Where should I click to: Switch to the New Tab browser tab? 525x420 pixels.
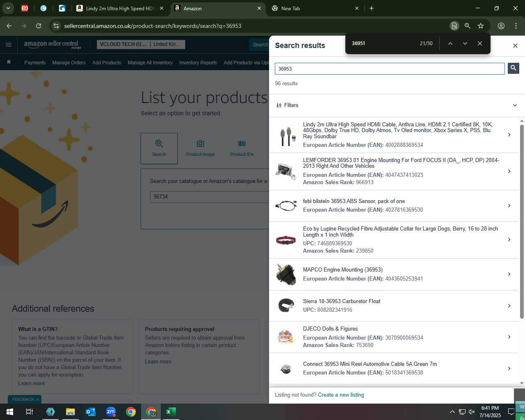coord(315,8)
